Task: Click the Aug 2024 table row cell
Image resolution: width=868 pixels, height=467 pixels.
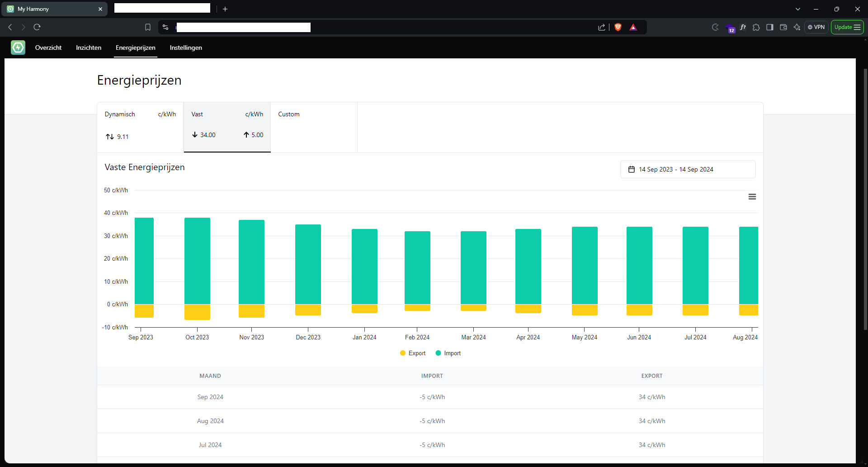Action: click(x=210, y=421)
